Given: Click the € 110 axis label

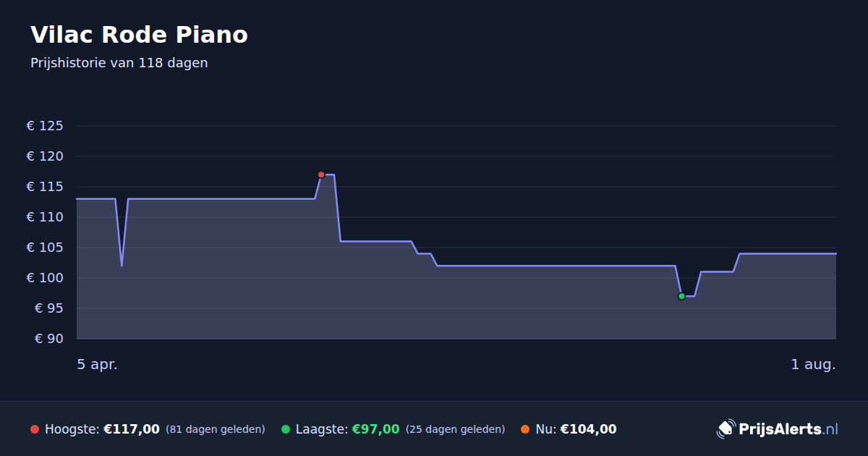Looking at the screenshot, I should click(45, 217).
